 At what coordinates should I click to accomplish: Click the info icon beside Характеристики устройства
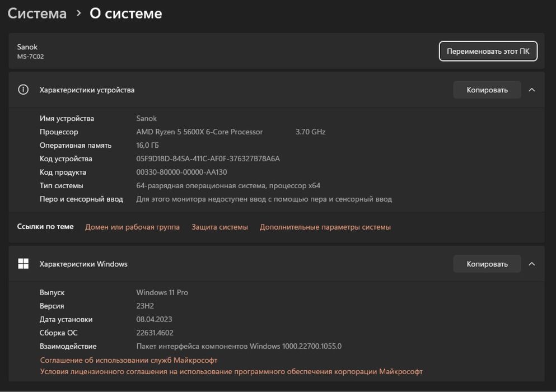click(x=23, y=90)
